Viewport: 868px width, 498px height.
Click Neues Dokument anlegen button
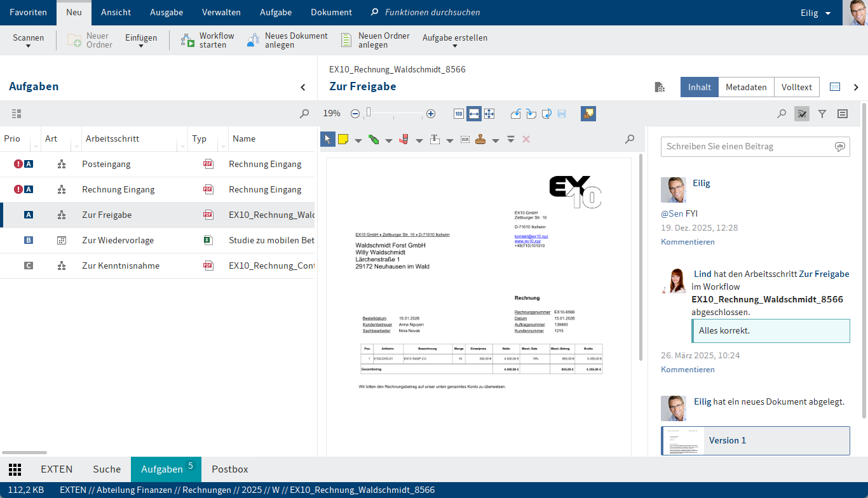pos(288,41)
